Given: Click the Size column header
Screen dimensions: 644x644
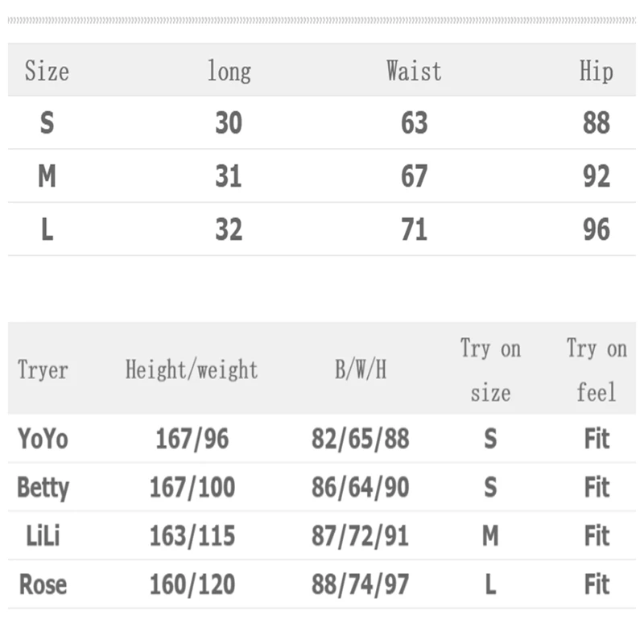Looking at the screenshot, I should 47,71.
